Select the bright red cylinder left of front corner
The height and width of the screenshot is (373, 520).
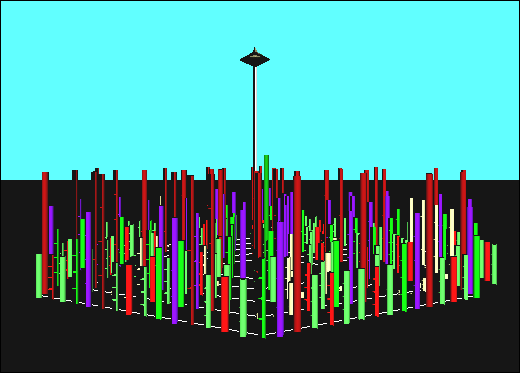click(x=225, y=304)
